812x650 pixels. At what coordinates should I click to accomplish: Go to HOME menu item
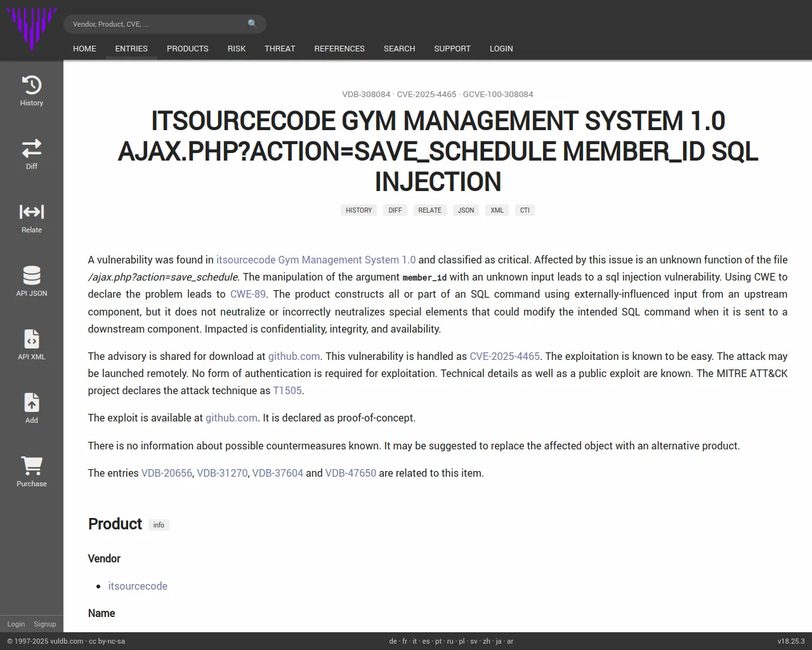pos(84,48)
